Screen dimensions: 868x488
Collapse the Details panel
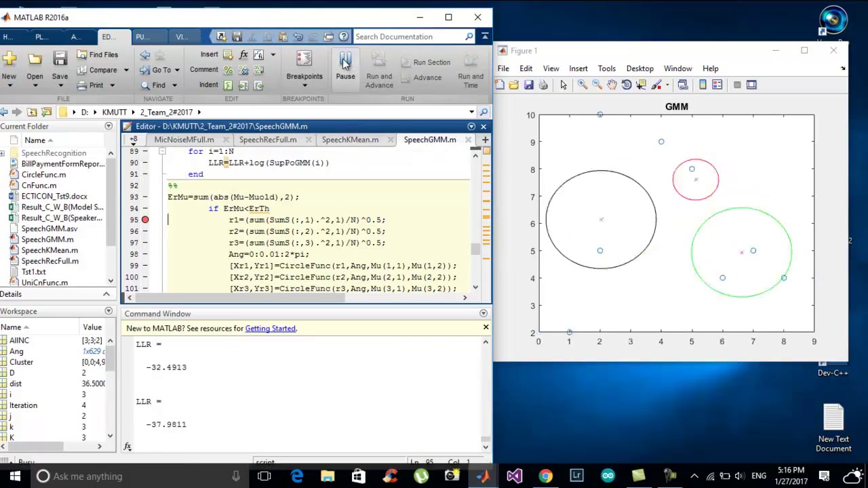coord(106,294)
